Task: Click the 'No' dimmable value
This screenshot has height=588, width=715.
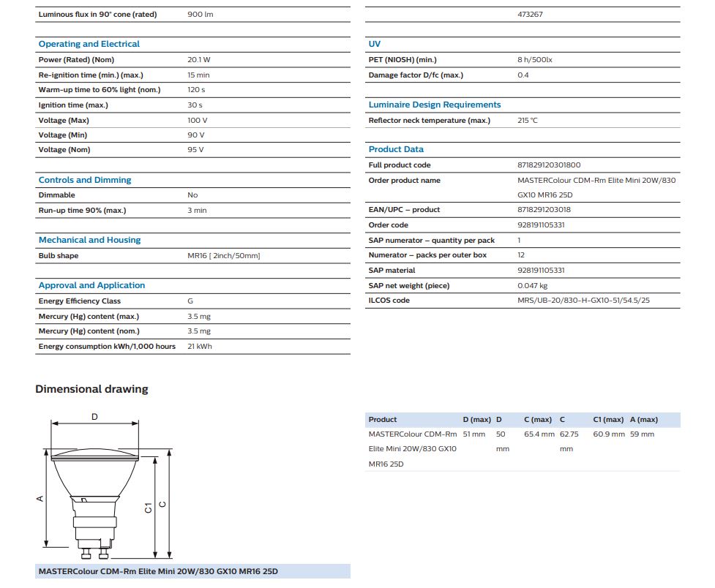Action: tap(192, 195)
